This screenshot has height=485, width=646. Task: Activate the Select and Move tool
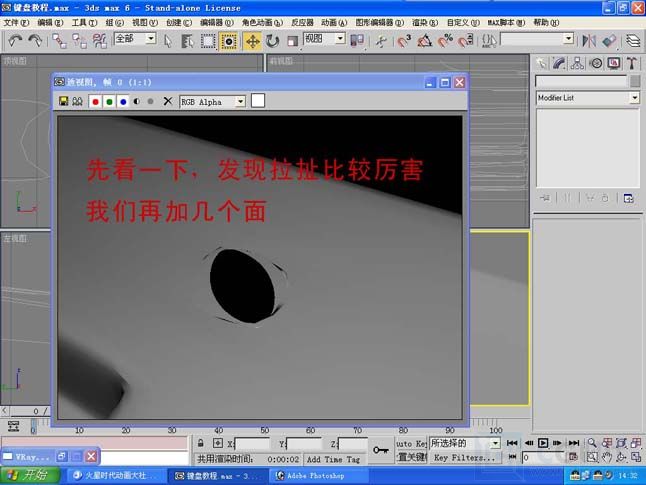pyautogui.click(x=253, y=41)
